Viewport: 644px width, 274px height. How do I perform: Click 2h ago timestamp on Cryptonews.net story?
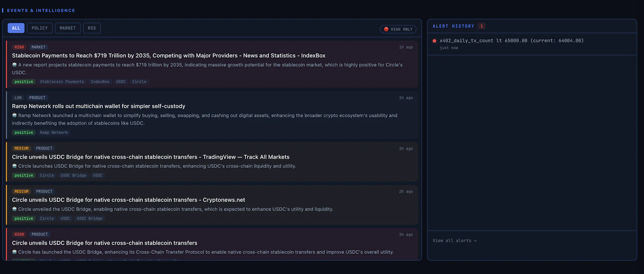pos(406,192)
